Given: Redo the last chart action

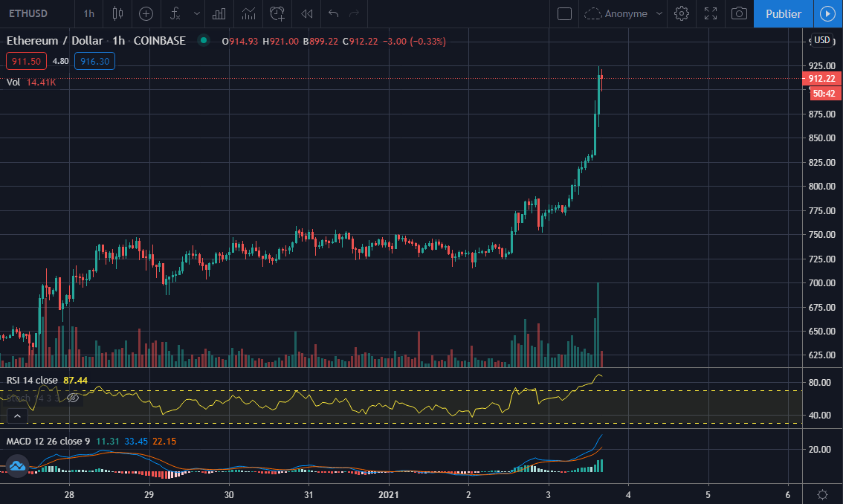Looking at the screenshot, I should pyautogui.click(x=355, y=13).
